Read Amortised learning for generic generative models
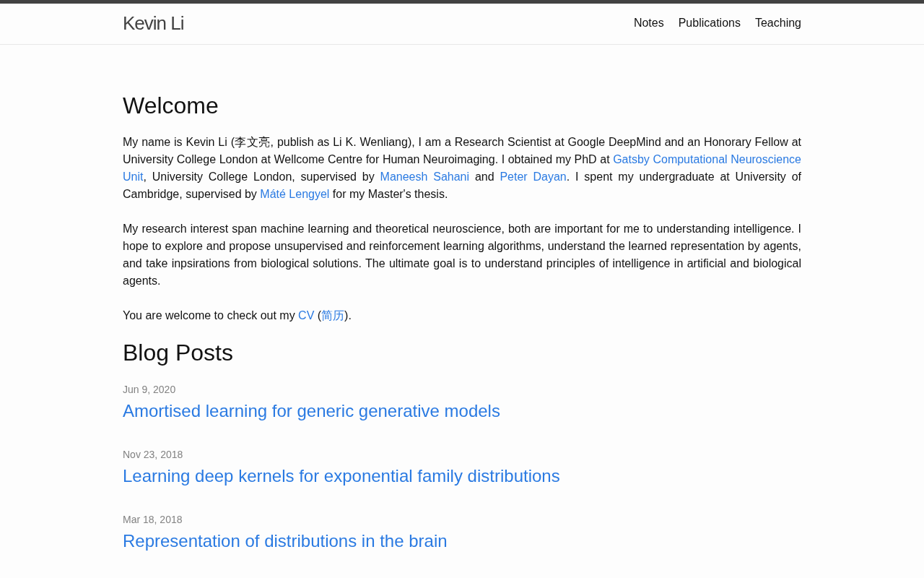This screenshot has height=578, width=924. [311, 411]
